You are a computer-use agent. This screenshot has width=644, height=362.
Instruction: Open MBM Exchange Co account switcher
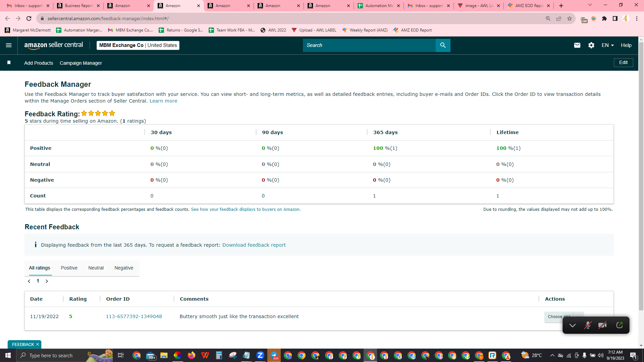138,45
